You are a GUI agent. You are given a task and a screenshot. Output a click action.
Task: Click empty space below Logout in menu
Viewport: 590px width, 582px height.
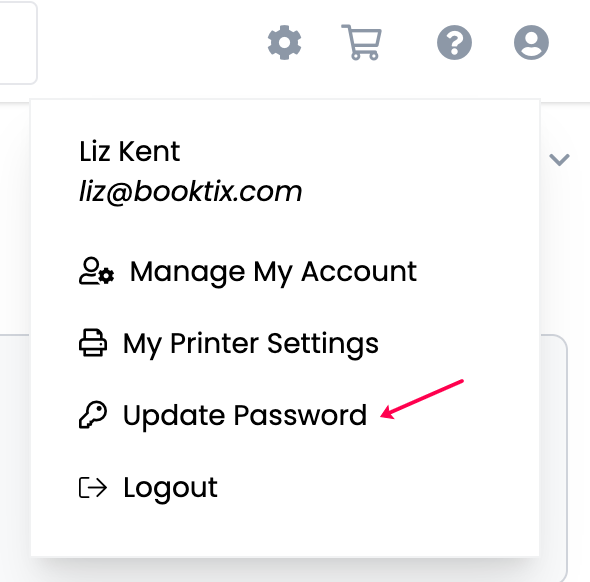tap(285, 530)
